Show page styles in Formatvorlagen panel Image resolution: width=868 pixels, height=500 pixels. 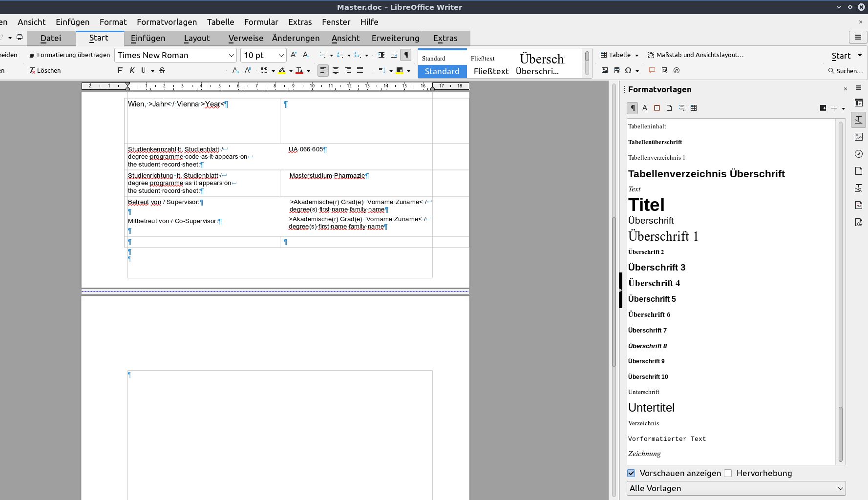(x=669, y=108)
